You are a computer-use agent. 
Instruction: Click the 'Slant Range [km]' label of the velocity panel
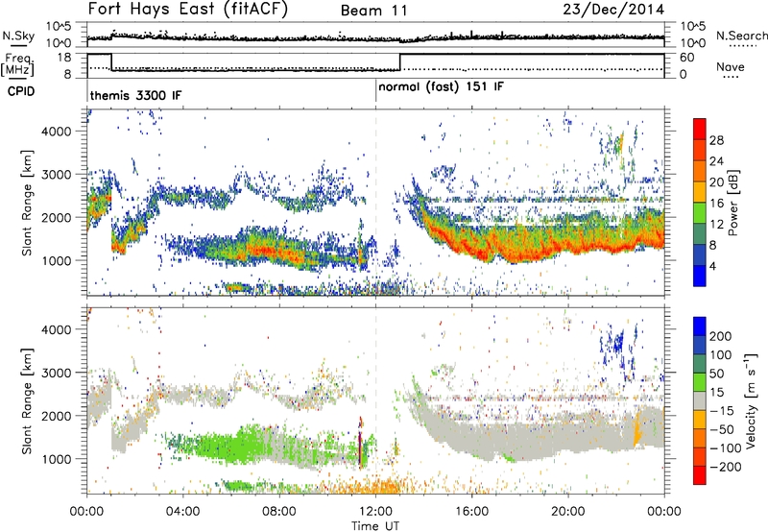point(27,400)
